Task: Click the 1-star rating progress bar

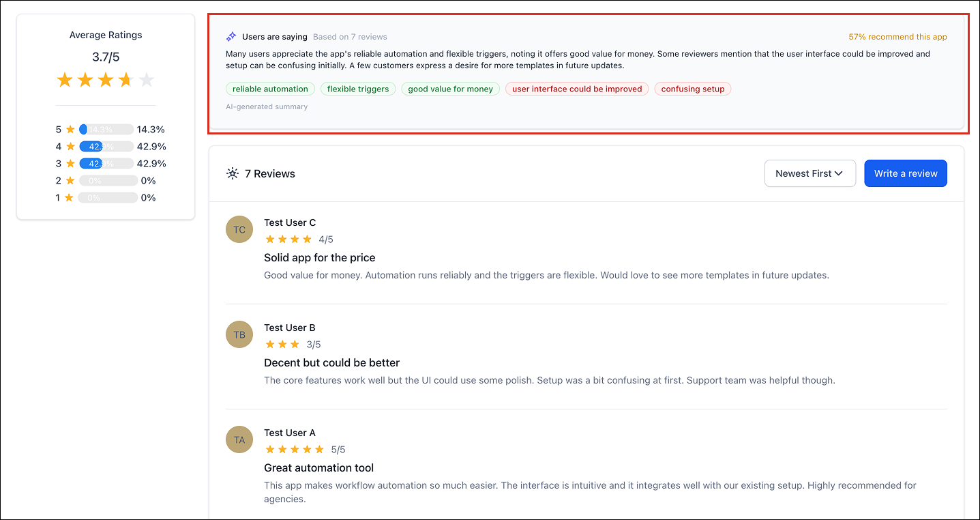Action: tap(108, 197)
